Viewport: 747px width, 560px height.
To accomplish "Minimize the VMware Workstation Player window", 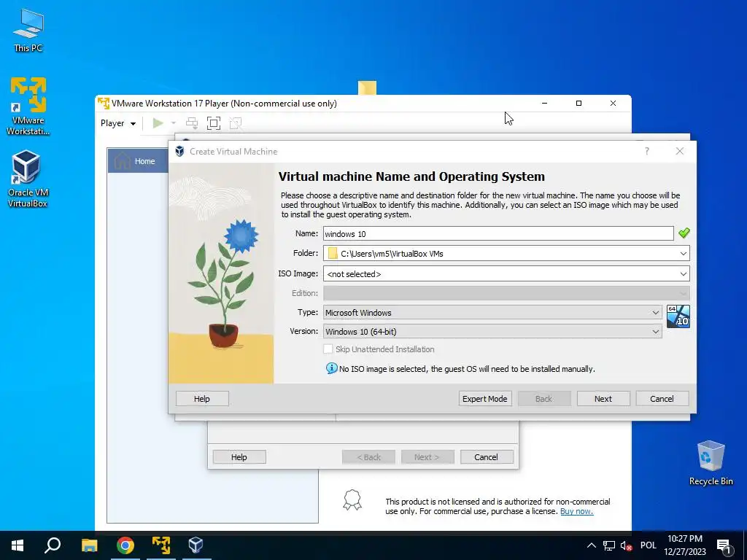I will [x=544, y=104].
